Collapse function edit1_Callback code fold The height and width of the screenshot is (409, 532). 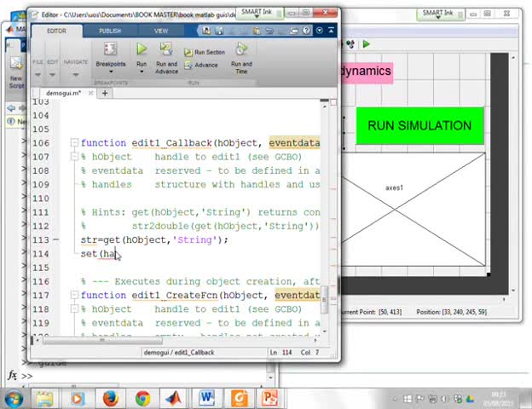tap(74, 143)
